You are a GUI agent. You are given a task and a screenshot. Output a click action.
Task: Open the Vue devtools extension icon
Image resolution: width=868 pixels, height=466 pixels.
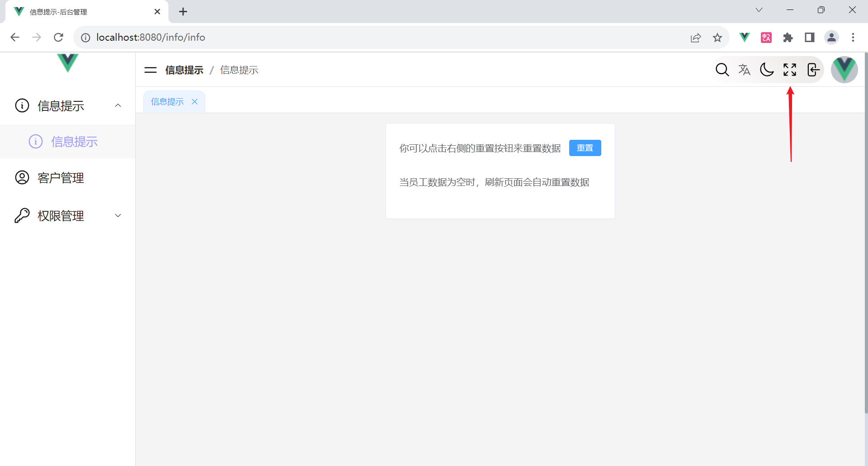pyautogui.click(x=744, y=37)
